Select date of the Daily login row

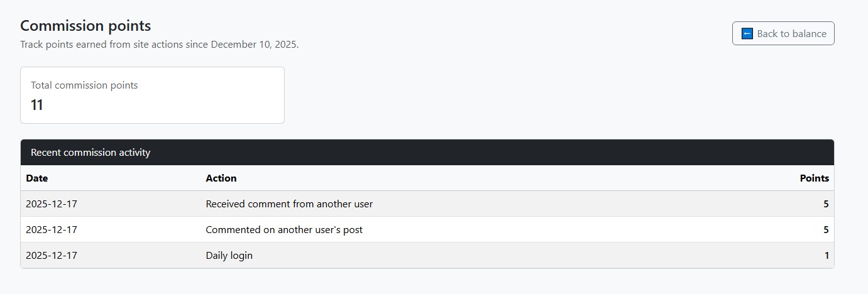(52, 256)
